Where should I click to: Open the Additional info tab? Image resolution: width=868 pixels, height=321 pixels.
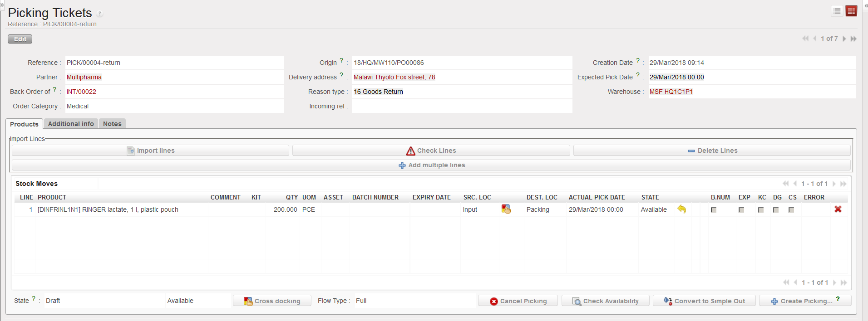click(71, 124)
